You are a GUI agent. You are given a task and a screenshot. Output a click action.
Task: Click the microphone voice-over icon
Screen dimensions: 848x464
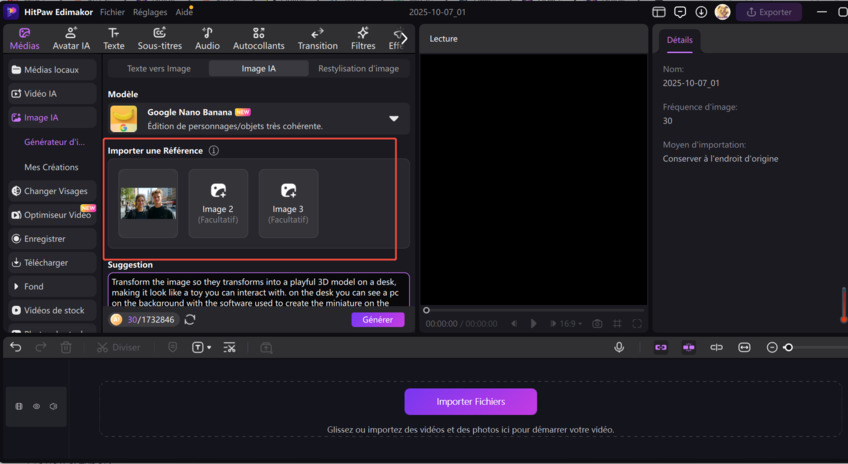(619, 347)
